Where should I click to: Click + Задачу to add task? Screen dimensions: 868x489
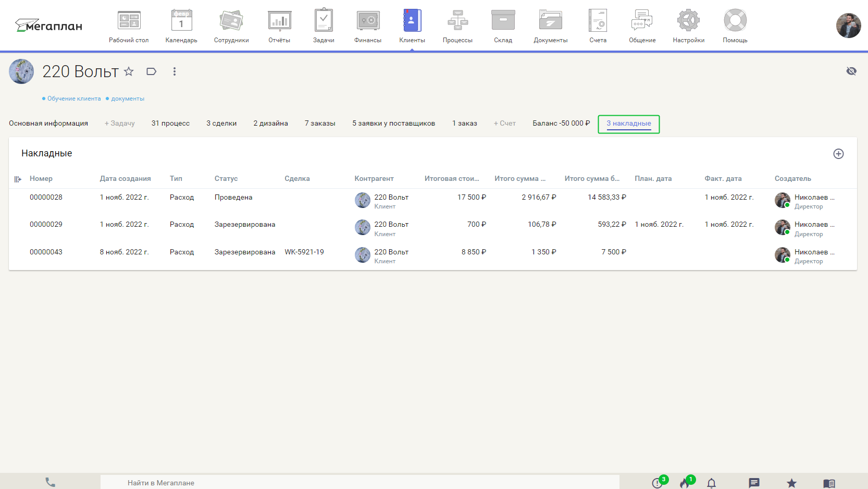(x=120, y=124)
